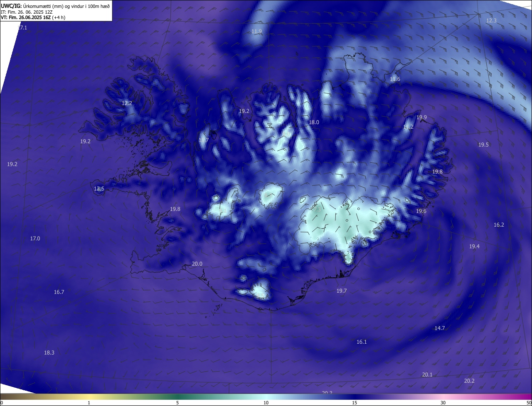532x406 pixels.
Task: Click the 16.1 value on the map
Action: point(362,342)
